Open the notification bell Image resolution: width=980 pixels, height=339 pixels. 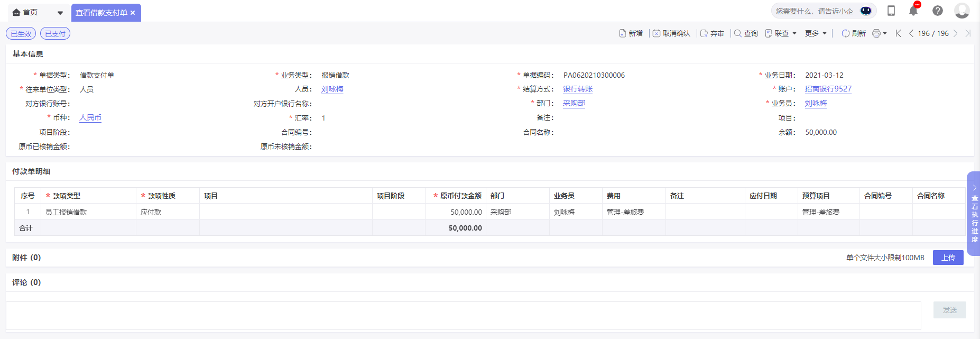click(913, 11)
